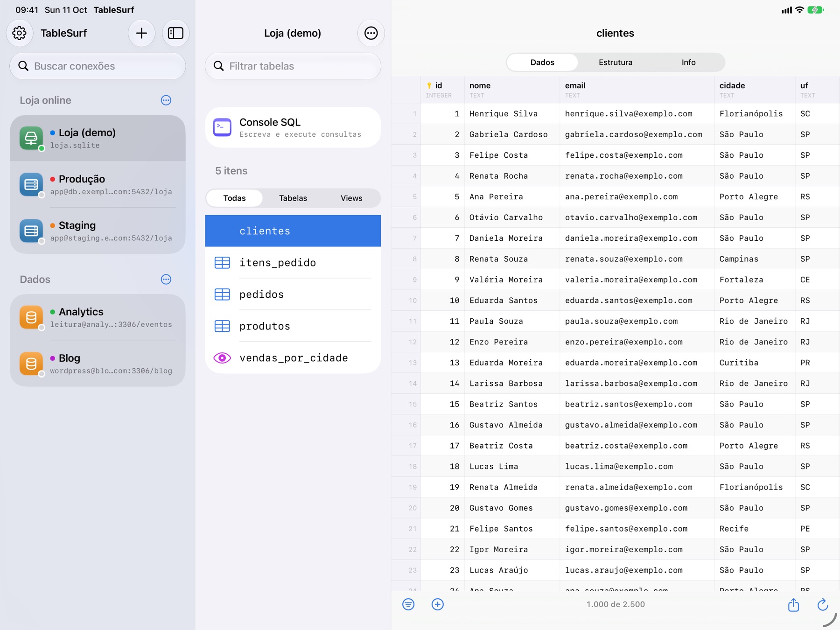
Task: Open the Analytics connection
Action: point(98,317)
